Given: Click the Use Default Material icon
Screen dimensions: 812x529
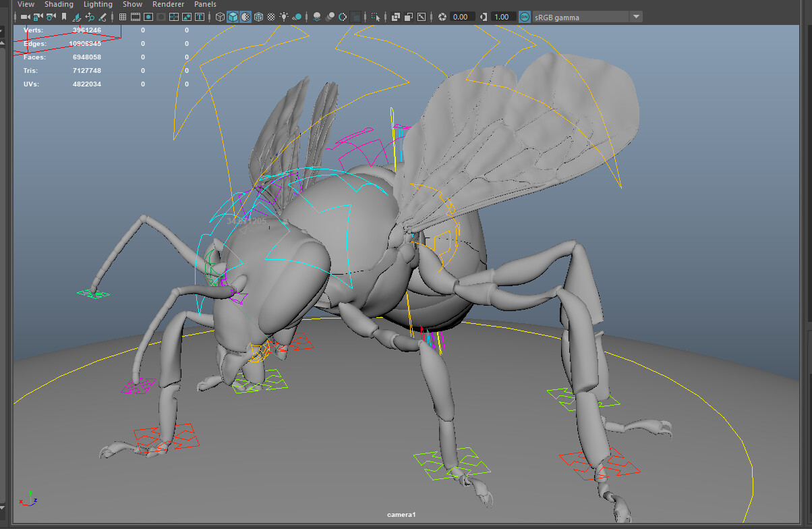Looking at the screenshot, I should [x=245, y=17].
